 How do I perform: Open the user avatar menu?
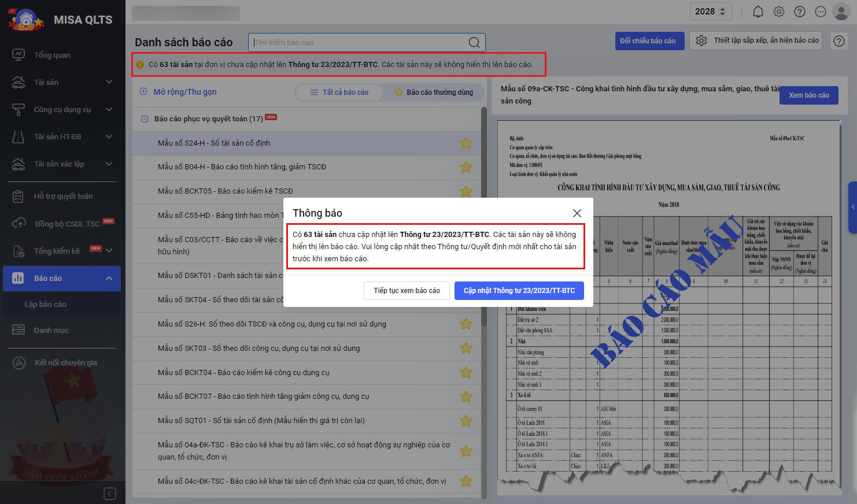(x=841, y=12)
